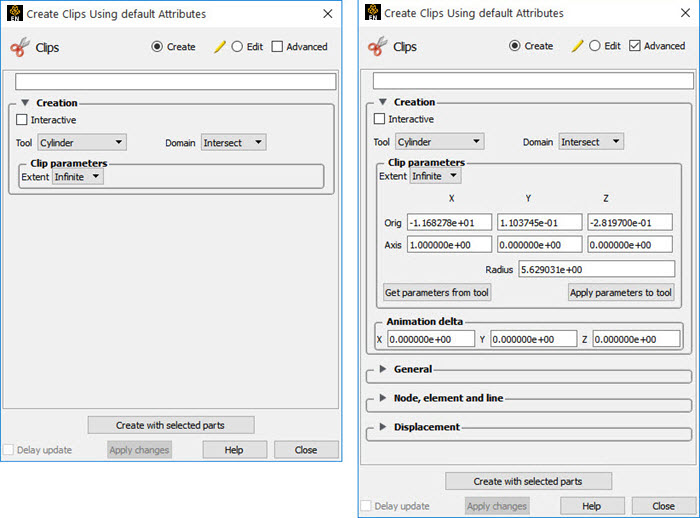Click the Clips scissors icon in right dialog
700x518 pixels.
point(378,46)
